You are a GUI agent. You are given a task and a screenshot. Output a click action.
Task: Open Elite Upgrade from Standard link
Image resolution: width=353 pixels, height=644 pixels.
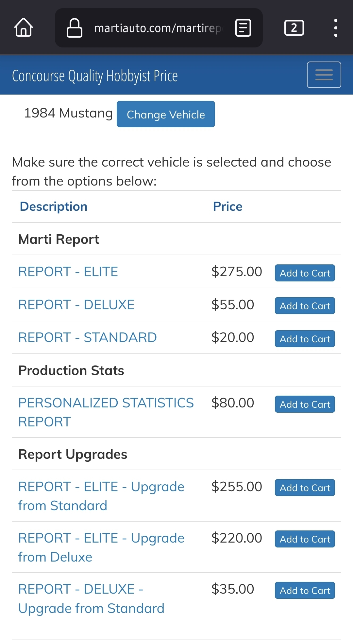(x=101, y=496)
